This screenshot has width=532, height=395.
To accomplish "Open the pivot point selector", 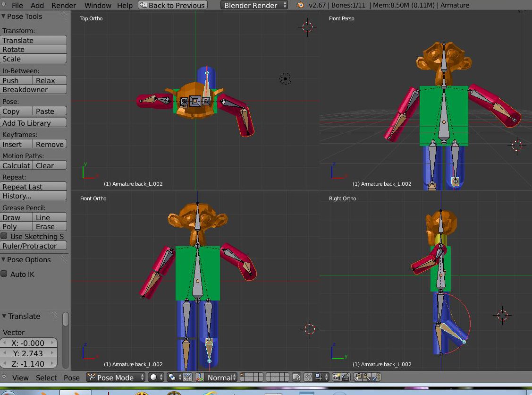I will point(175,378).
